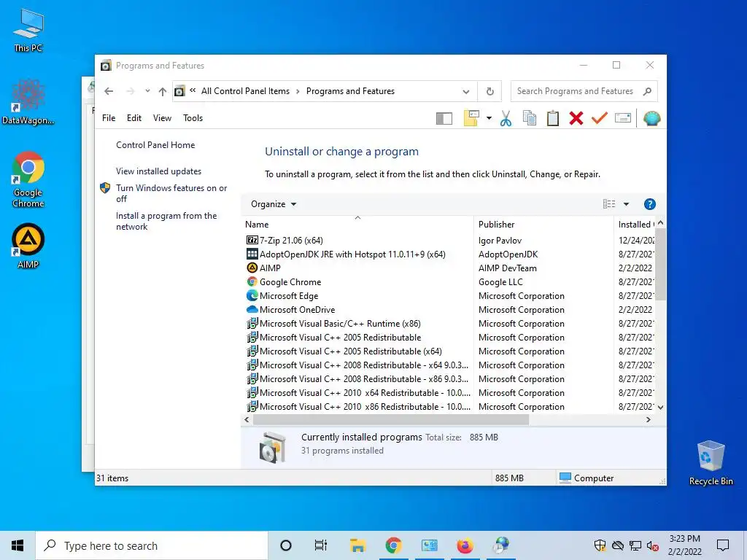747x560 pixels.
Task: Click Install a program from the network
Action: [x=166, y=221]
